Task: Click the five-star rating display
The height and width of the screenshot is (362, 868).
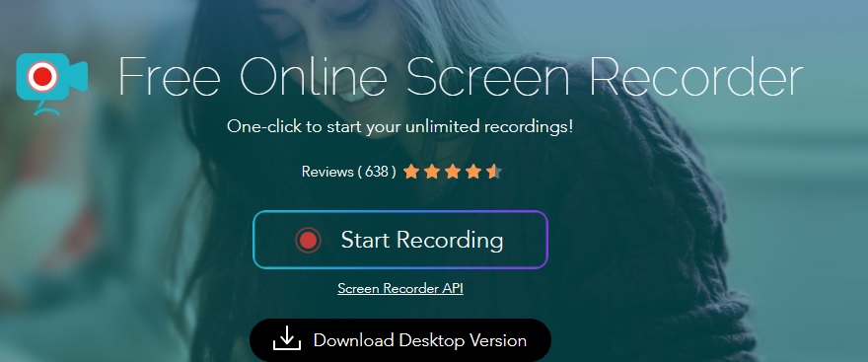Action: [453, 172]
